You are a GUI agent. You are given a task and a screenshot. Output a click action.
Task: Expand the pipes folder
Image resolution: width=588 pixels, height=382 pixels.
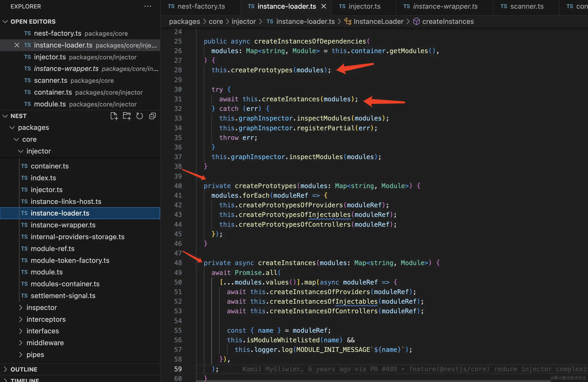[21, 355]
